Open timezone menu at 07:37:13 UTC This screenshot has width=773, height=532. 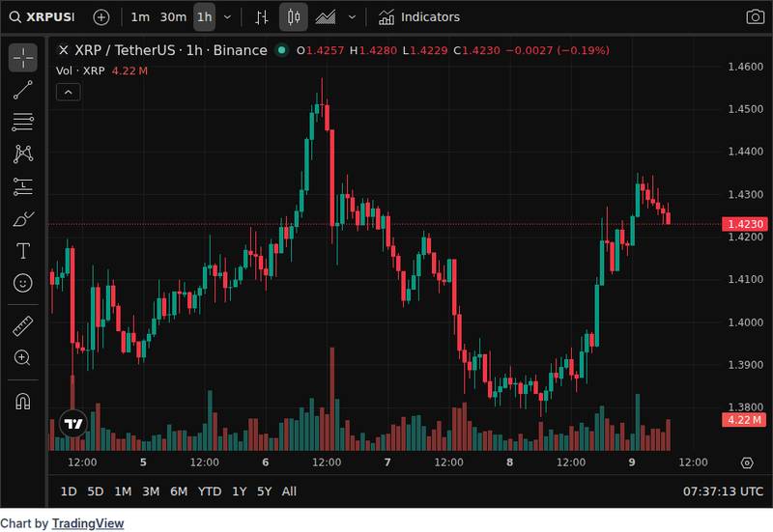(x=723, y=491)
